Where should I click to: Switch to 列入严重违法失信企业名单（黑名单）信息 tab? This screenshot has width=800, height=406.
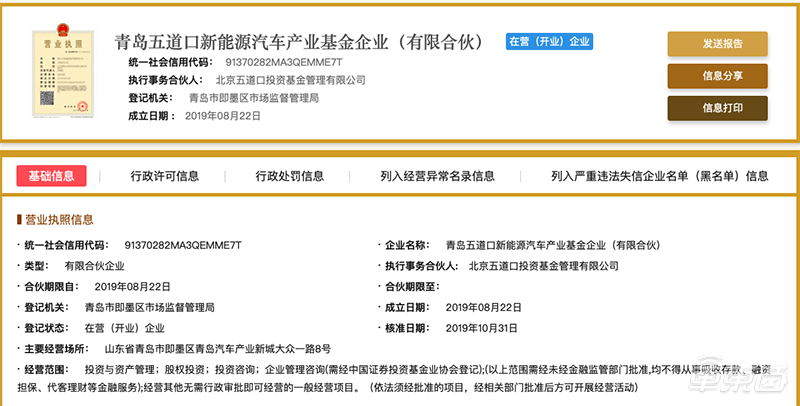click(x=659, y=176)
